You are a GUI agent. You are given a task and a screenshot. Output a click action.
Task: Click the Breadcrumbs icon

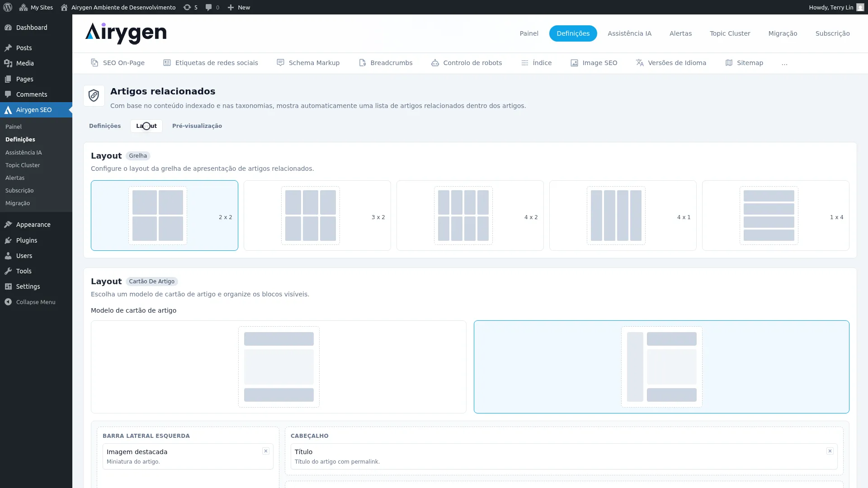click(x=362, y=63)
